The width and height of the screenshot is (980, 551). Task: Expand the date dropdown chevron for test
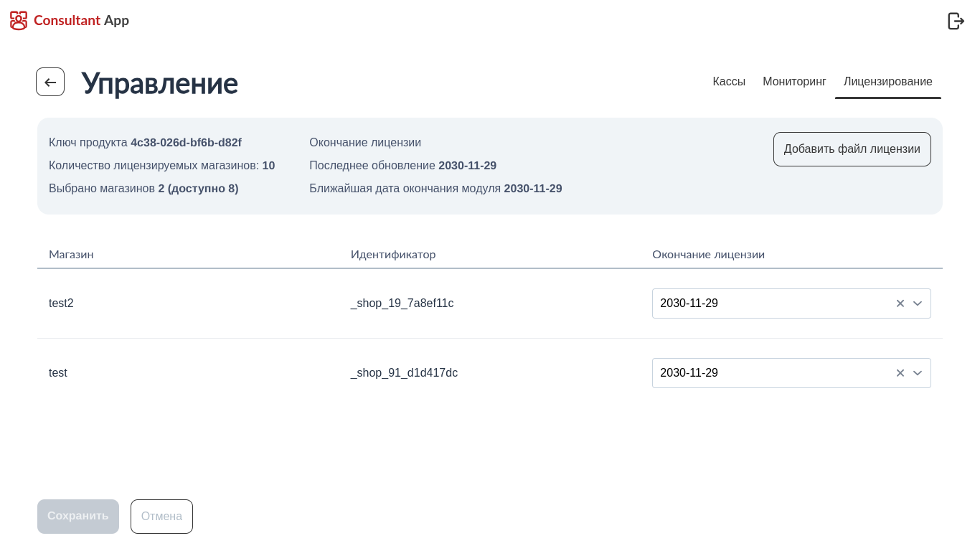point(918,373)
